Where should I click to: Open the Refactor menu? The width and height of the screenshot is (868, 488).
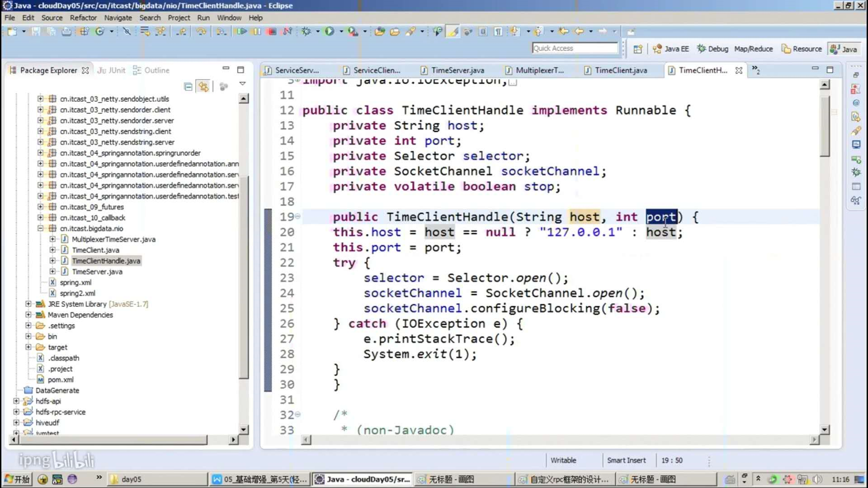pos(83,18)
